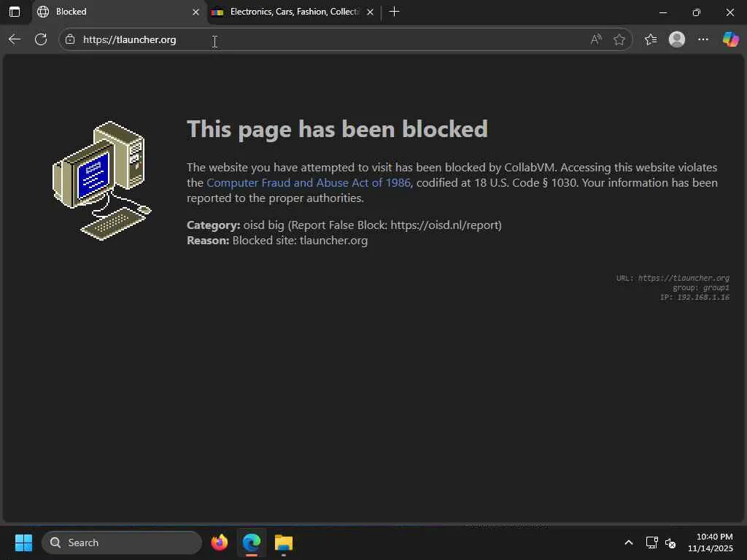This screenshot has height=560, width=747.
Task: Click the 'This page has been blocked' heading
Action: click(337, 129)
